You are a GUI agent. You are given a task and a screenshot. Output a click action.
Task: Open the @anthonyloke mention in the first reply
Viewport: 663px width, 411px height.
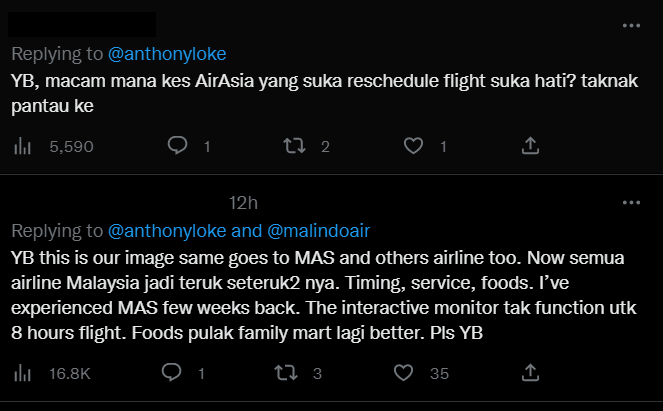(167, 54)
